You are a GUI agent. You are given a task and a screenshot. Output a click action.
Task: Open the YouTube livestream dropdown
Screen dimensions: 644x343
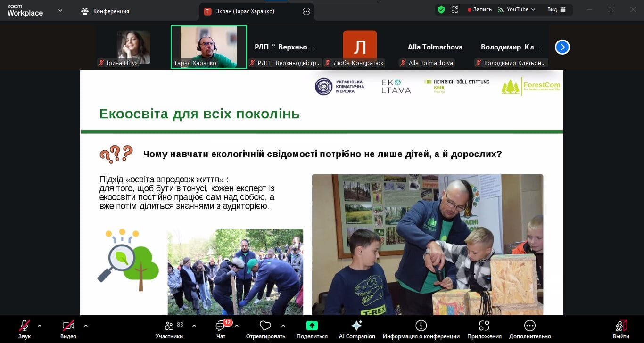(x=517, y=9)
